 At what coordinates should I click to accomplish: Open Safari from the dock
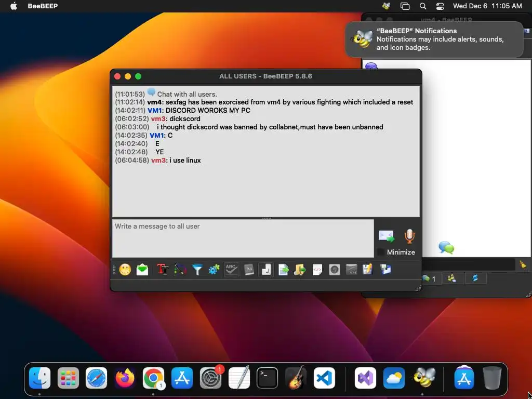point(96,378)
